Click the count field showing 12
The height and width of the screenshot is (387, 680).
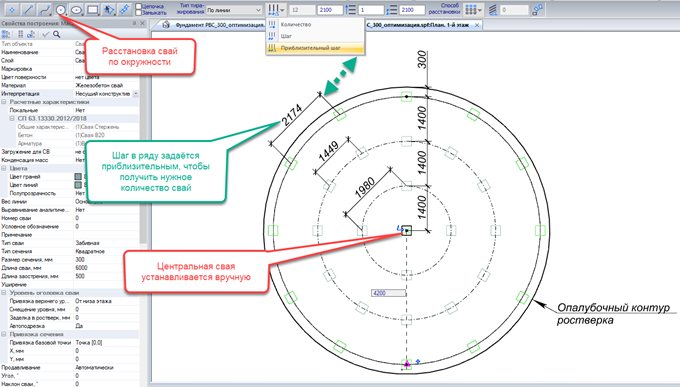click(x=302, y=10)
